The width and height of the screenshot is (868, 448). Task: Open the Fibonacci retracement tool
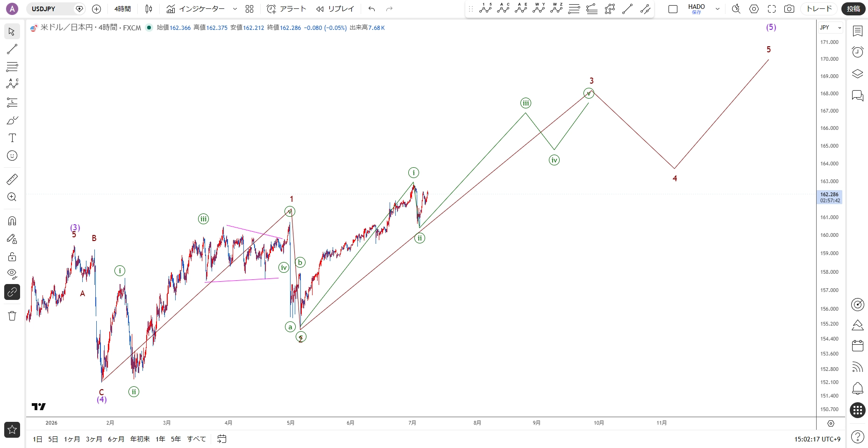(12, 67)
